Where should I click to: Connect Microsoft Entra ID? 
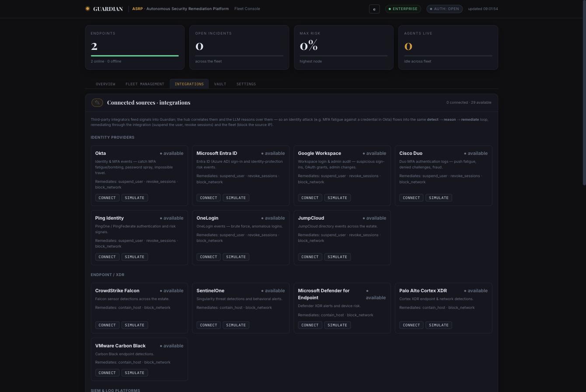point(209,198)
